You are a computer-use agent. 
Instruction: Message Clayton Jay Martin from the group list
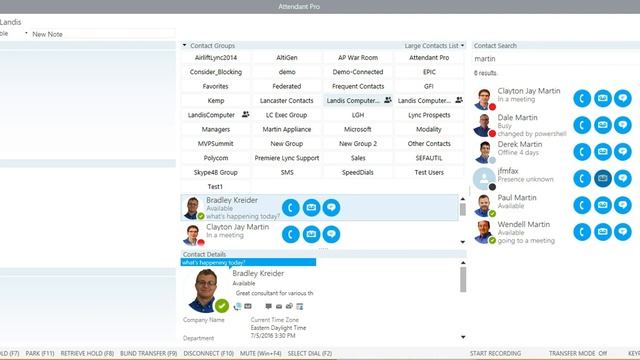coord(331,234)
